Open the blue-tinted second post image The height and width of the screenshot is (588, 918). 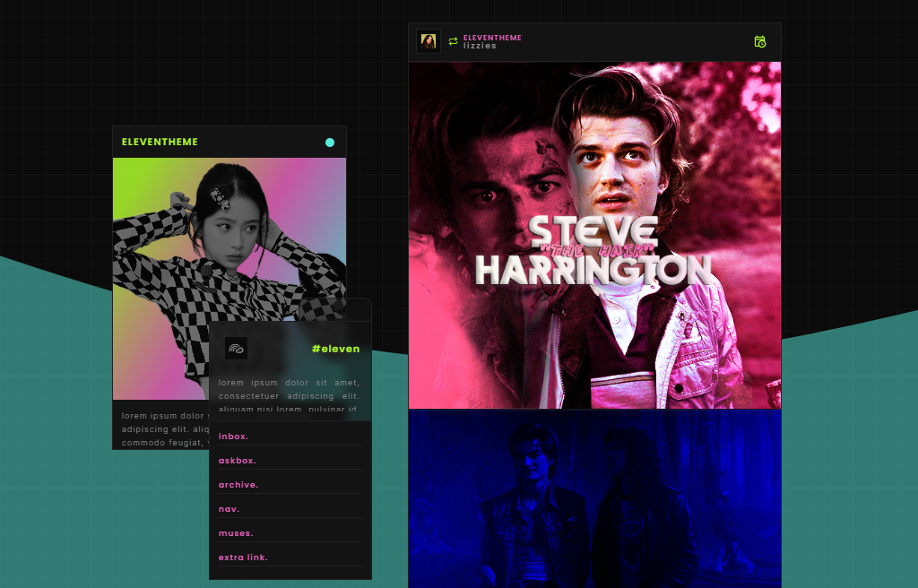point(594,499)
